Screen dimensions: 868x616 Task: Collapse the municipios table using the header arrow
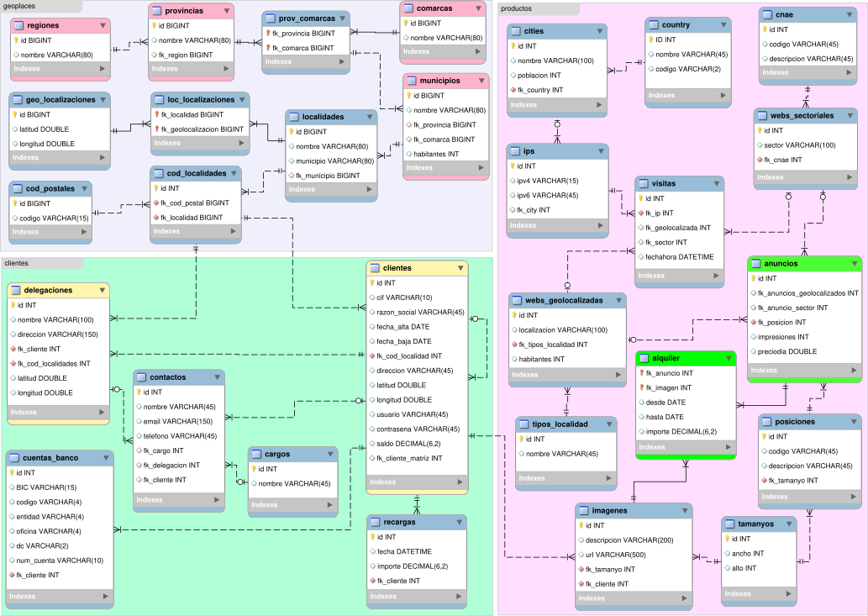point(479,82)
